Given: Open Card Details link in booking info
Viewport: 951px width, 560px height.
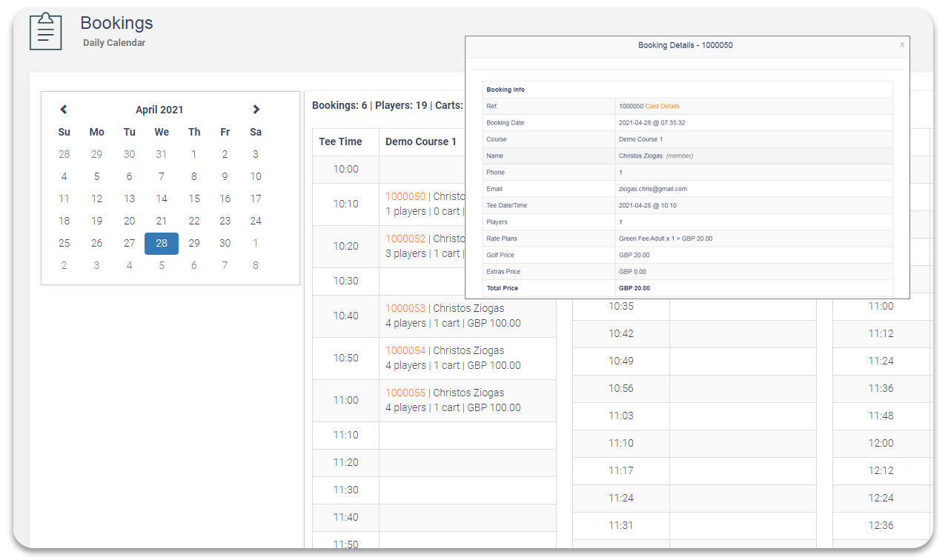Looking at the screenshot, I should coord(662,106).
